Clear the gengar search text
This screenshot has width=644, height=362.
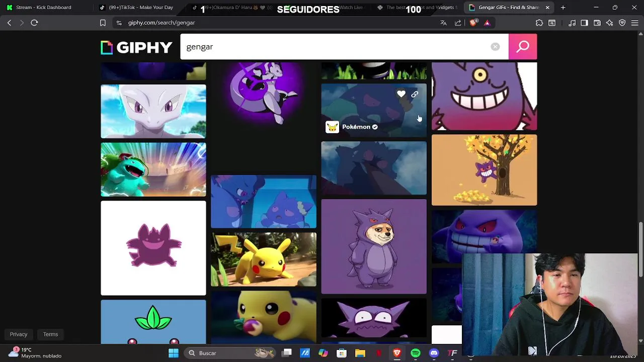pos(495,47)
